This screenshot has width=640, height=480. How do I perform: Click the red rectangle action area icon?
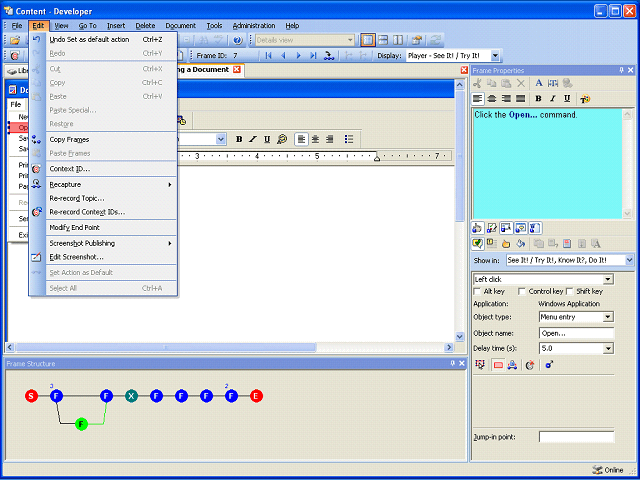click(x=498, y=365)
